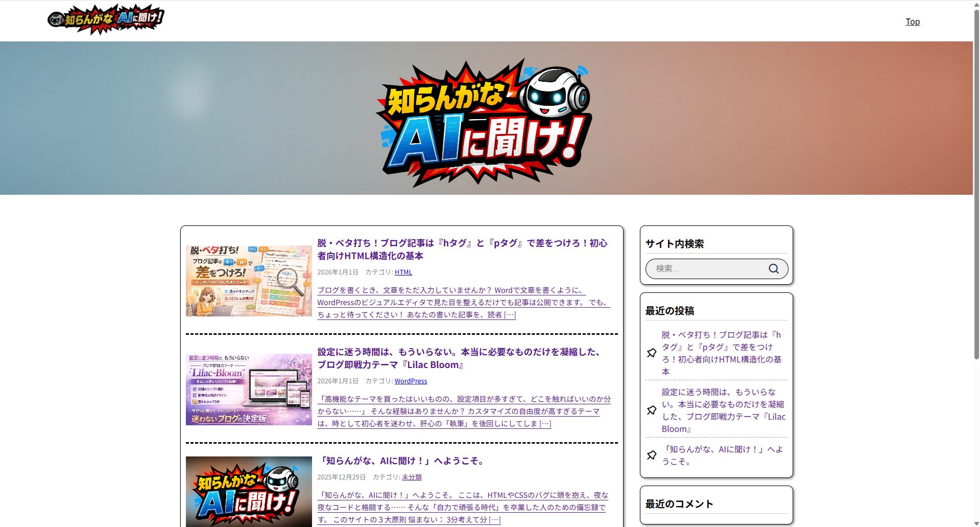Click the pin icon beside the Lilac Bloom post
This screenshot has width=980, height=527.
(x=652, y=410)
